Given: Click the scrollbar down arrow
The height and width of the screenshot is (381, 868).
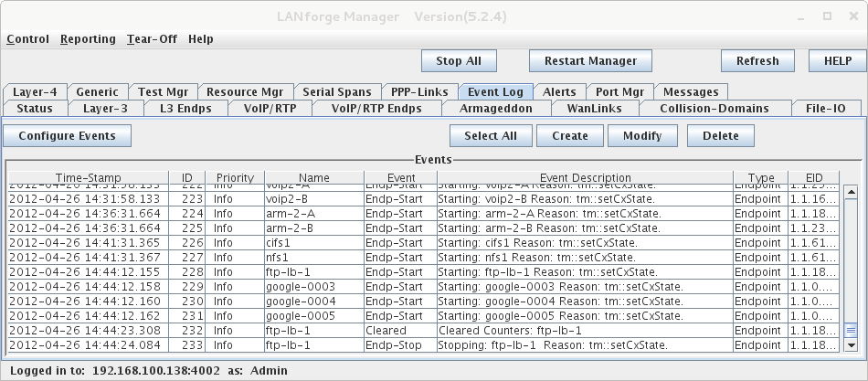Looking at the screenshot, I should click(851, 345).
